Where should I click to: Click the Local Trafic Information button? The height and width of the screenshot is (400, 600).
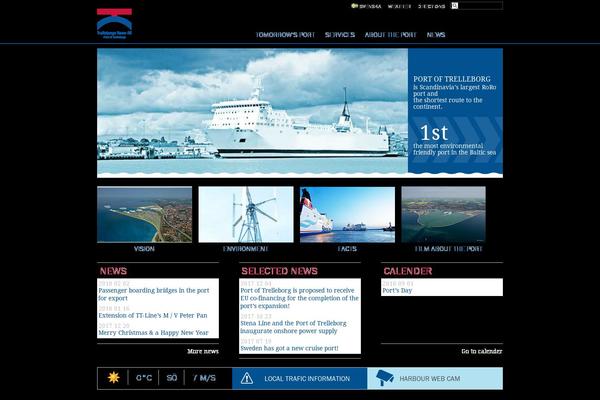tap(299, 378)
